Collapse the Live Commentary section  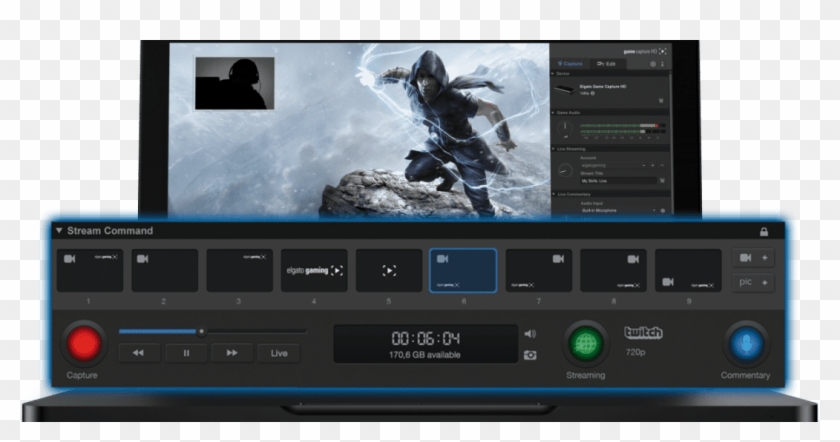click(x=553, y=194)
